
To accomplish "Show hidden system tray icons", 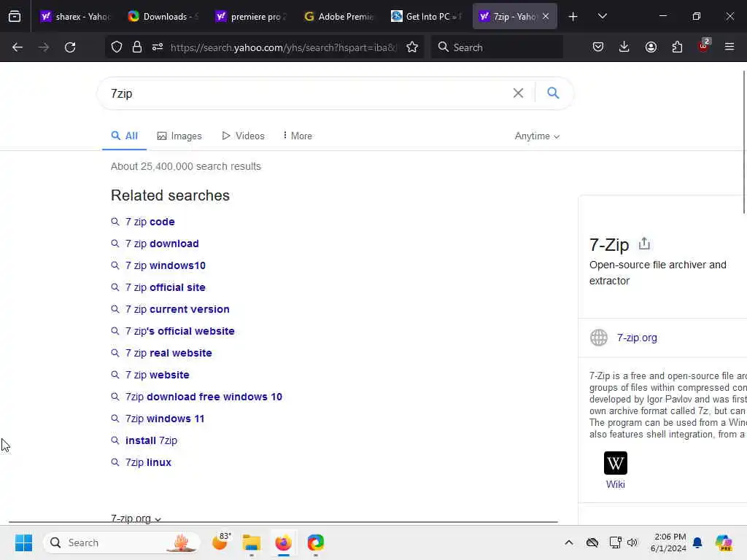I will tap(569, 542).
